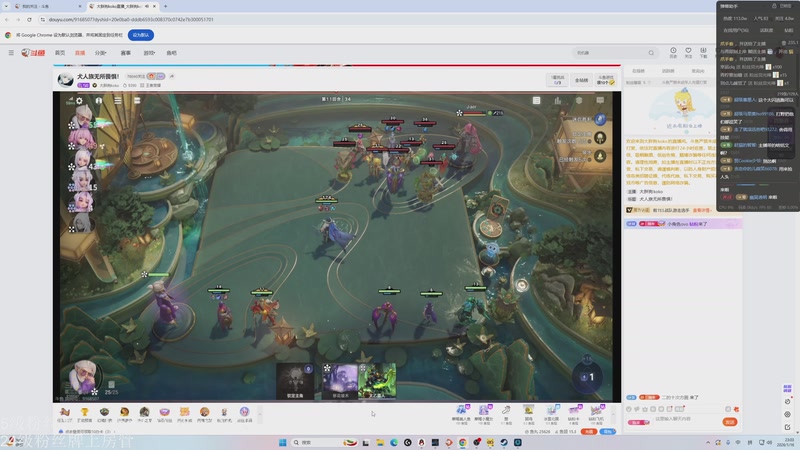The width and height of the screenshot is (800, 450).
Task: Click the round counter orb showing 1
Action: point(587,377)
